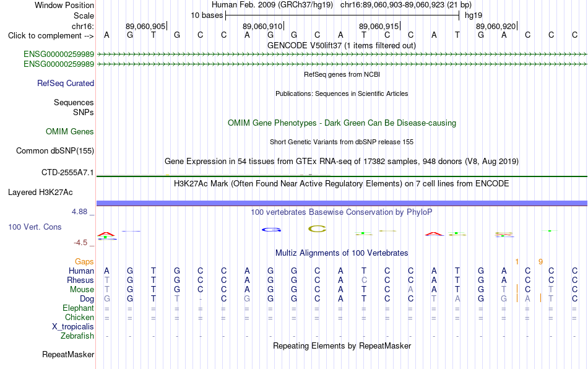
Task: Click the Gaps row label
Action: (84, 261)
